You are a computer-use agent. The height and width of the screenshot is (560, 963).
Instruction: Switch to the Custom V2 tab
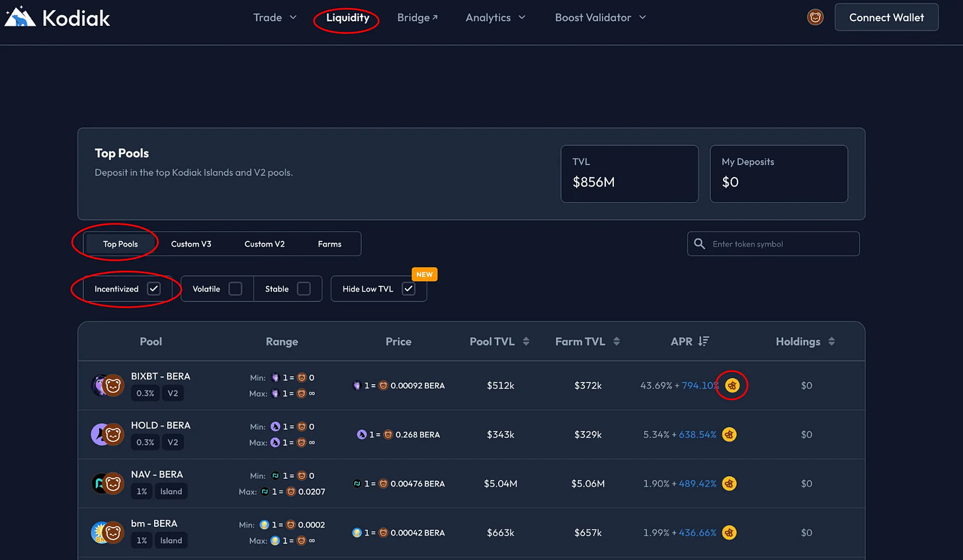click(x=265, y=244)
